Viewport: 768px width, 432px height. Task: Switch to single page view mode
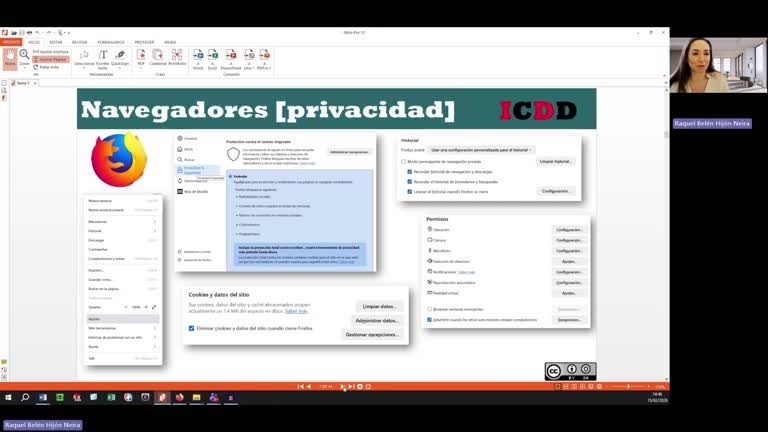(557, 386)
